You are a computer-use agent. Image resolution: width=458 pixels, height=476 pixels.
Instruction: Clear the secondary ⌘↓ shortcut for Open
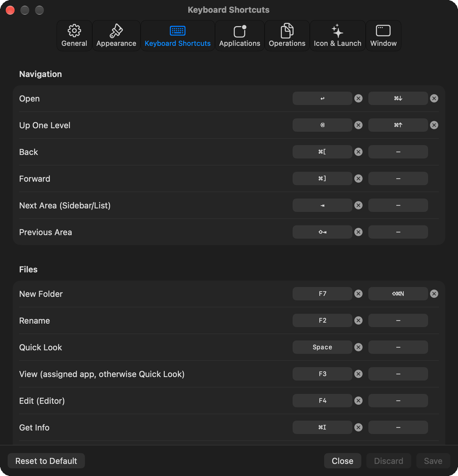(434, 98)
